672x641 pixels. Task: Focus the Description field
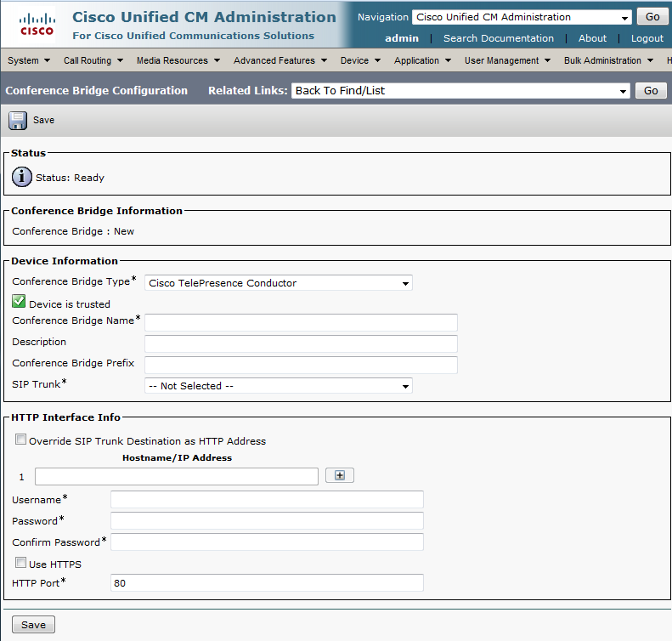point(301,343)
